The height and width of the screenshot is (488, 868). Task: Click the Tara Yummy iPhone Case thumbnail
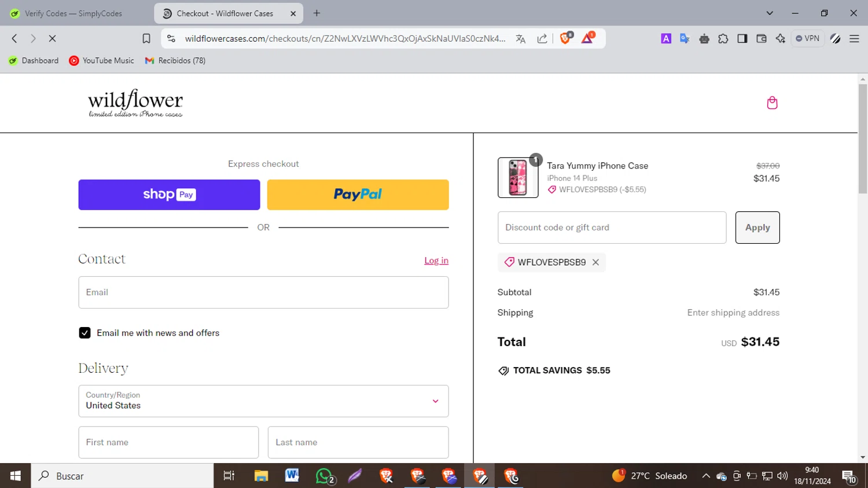(x=518, y=178)
